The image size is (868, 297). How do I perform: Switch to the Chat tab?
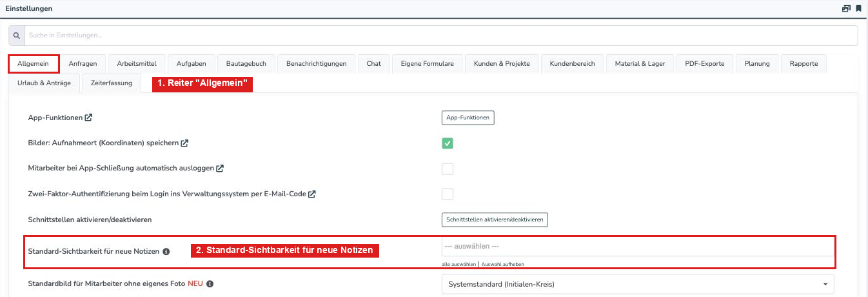(373, 64)
